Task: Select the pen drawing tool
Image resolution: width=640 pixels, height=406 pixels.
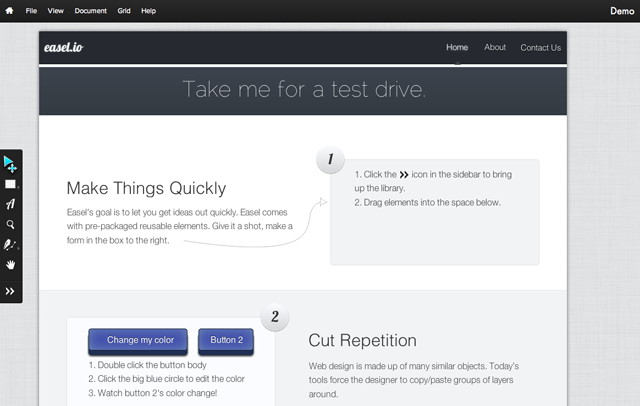Action: (x=10, y=245)
